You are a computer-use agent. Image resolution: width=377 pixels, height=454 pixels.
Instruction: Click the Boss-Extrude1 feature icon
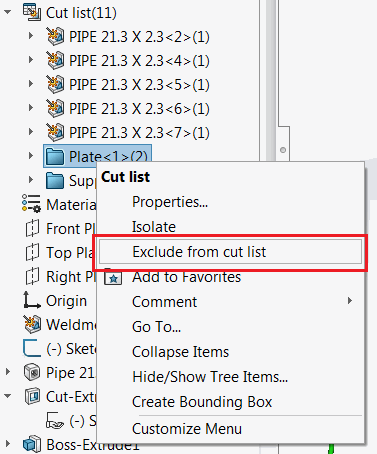(32, 444)
